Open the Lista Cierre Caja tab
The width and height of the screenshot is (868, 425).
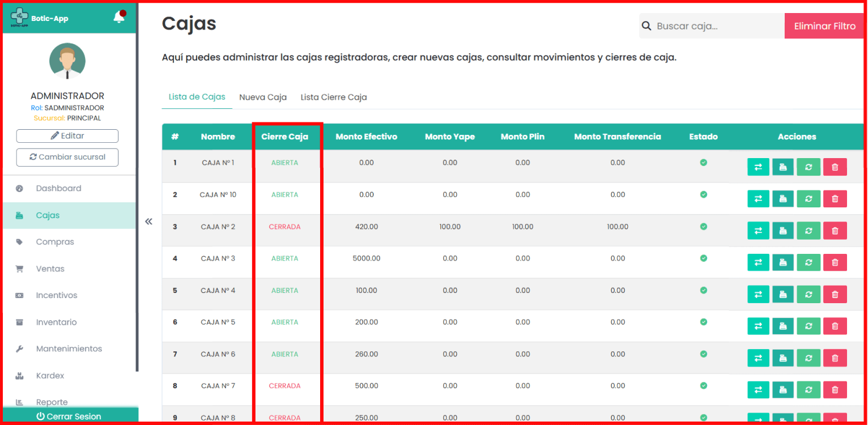(334, 97)
